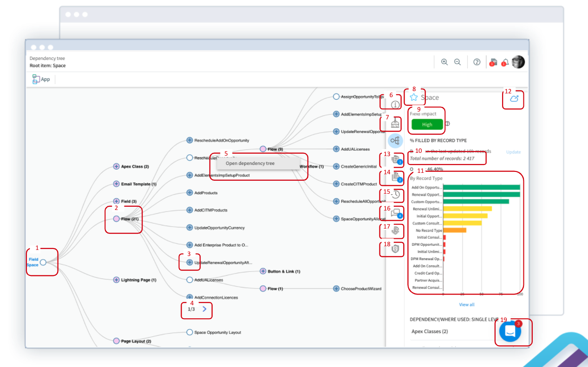Select Open dependency tree menu option

tap(250, 164)
